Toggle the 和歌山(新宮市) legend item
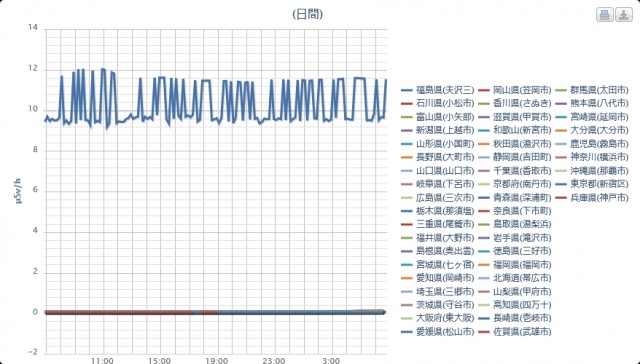The image size is (640, 364). pos(515,131)
